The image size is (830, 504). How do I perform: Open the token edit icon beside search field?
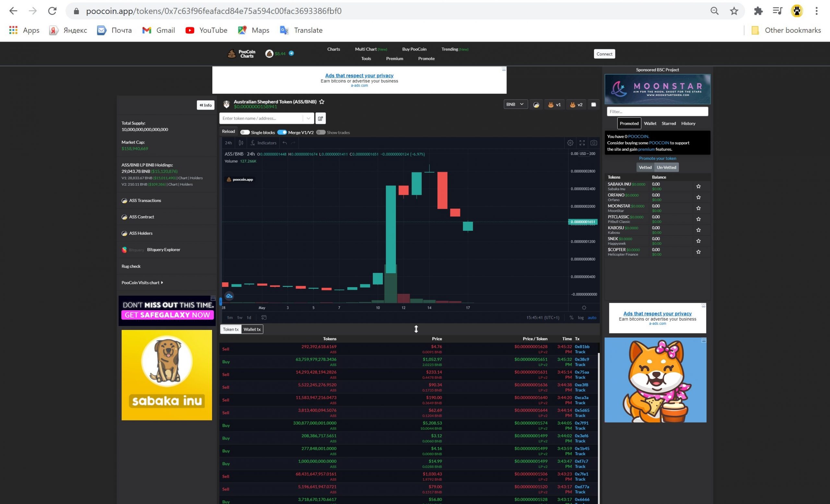[x=320, y=118]
